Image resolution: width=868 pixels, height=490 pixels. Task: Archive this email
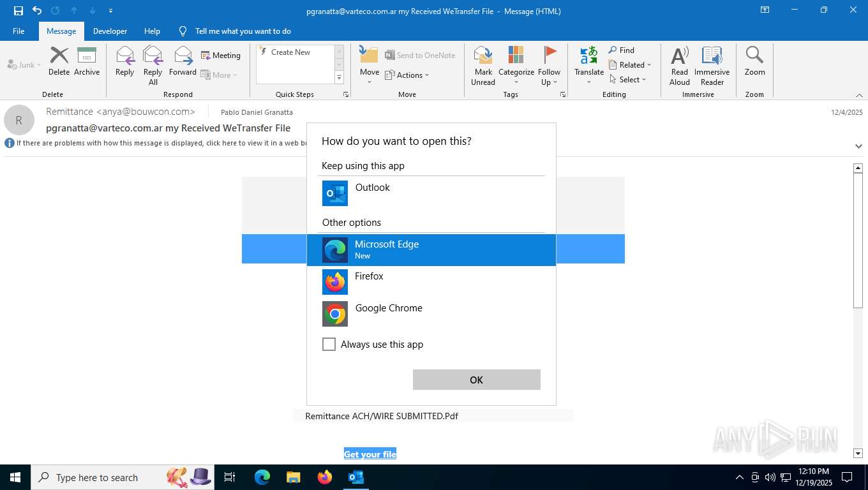pos(87,61)
